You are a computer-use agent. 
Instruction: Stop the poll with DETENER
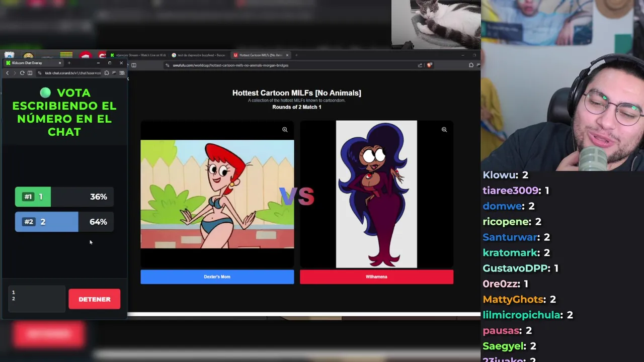click(x=95, y=299)
